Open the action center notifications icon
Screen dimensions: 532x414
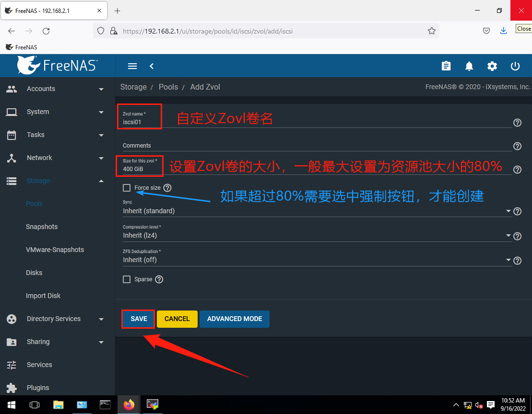(x=491, y=405)
